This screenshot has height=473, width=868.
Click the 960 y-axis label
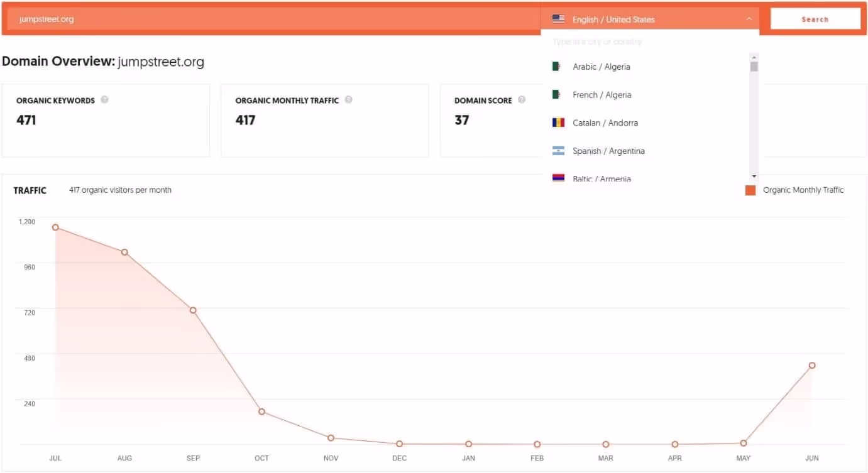[30, 267]
